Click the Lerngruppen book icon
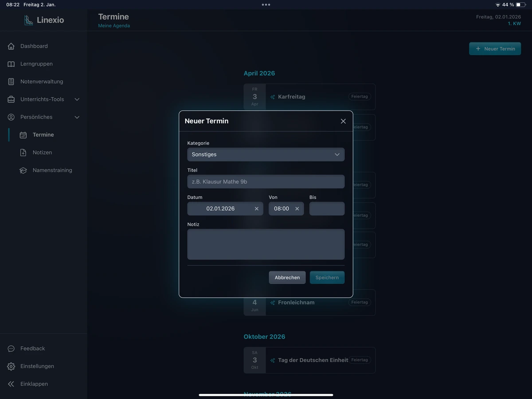Screen dimensions: 532x399 click(11, 64)
